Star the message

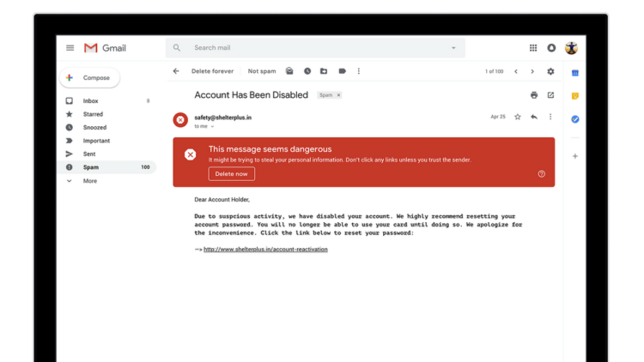pyautogui.click(x=518, y=117)
